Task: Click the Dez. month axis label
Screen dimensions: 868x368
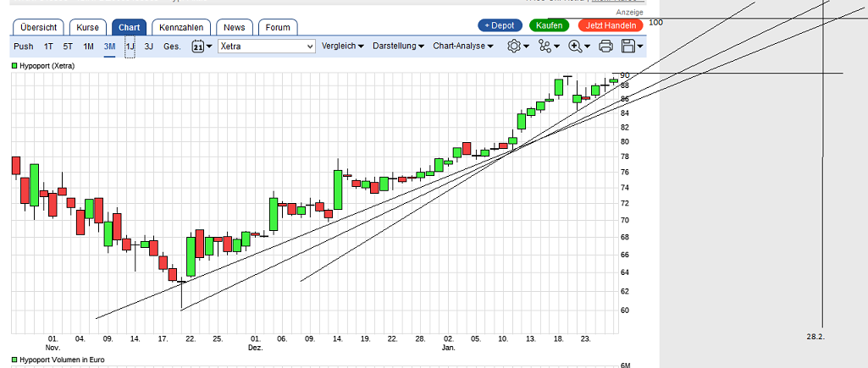Action: pyautogui.click(x=255, y=348)
